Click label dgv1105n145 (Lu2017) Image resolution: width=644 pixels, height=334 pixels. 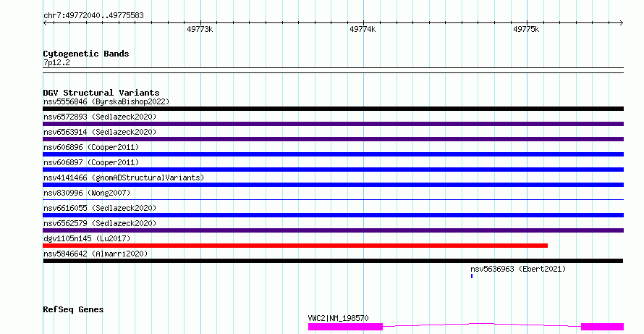pos(87,238)
